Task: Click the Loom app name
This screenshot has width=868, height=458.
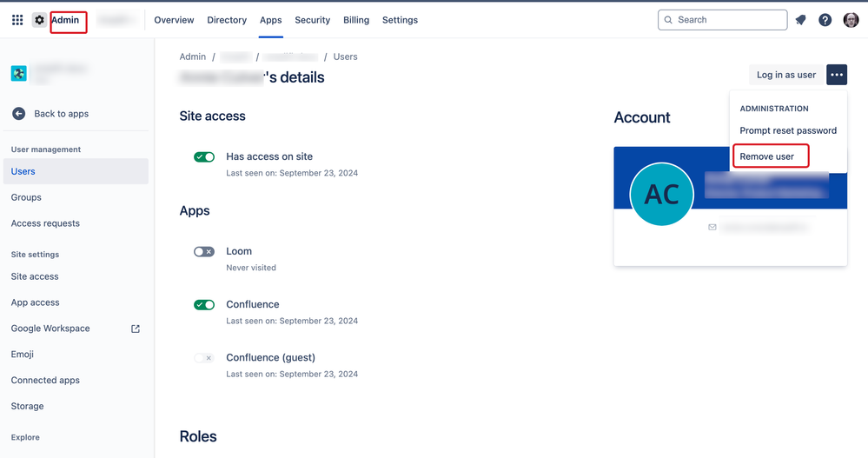Action: (x=239, y=251)
